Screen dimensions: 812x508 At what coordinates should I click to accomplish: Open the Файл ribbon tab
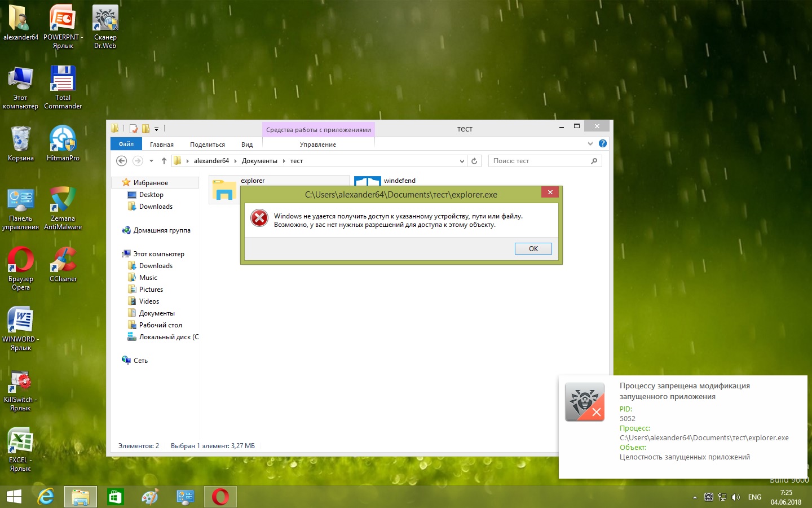(x=126, y=144)
